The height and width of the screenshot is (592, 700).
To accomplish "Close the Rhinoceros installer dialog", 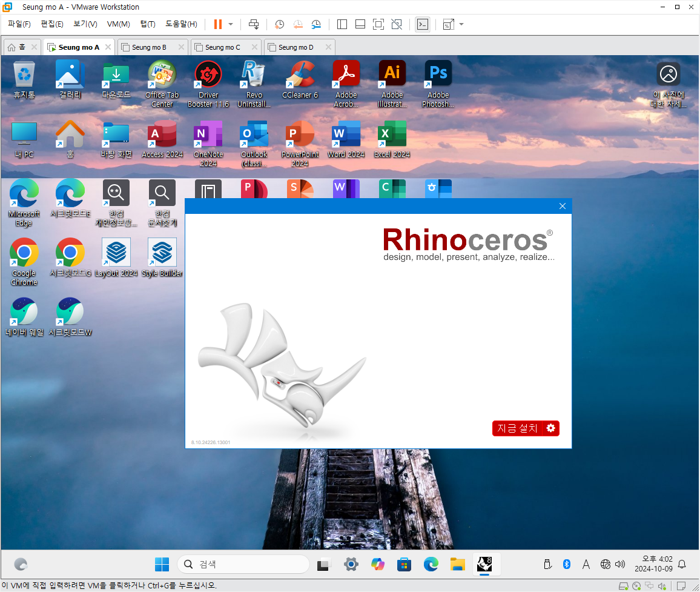I will tap(563, 206).
